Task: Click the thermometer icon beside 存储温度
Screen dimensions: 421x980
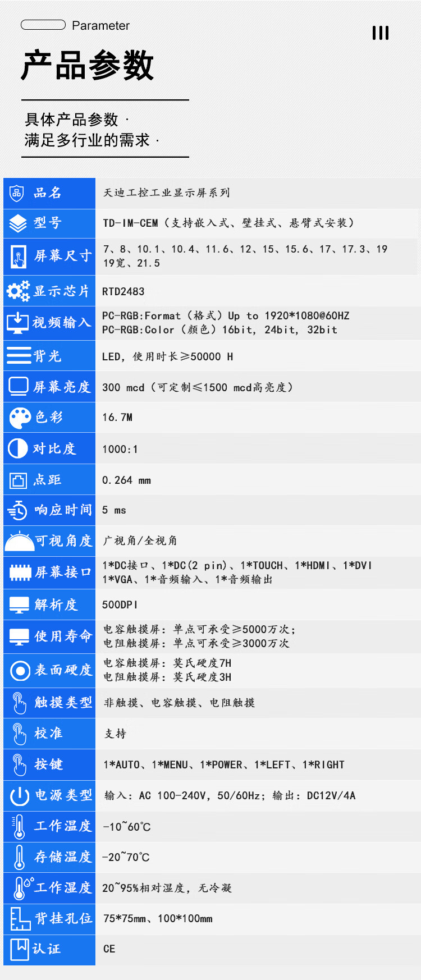Action: [20, 857]
